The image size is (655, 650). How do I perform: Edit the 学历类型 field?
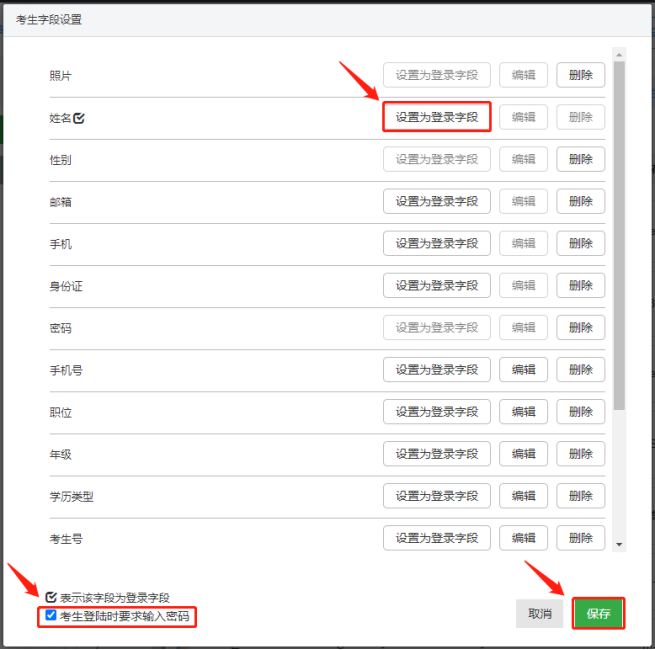coord(523,496)
